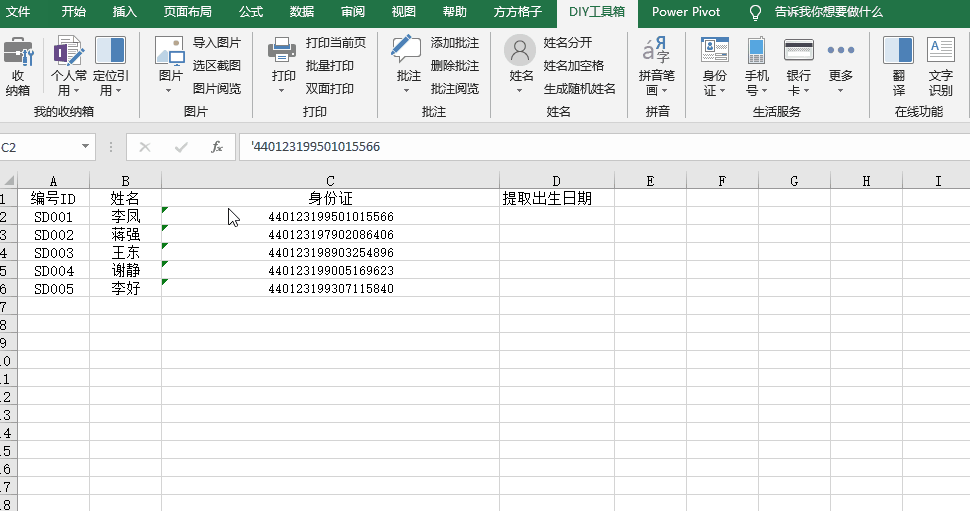Screen dimensions: 970x511
Task: Click the 打印 printer icon
Action: [x=282, y=51]
